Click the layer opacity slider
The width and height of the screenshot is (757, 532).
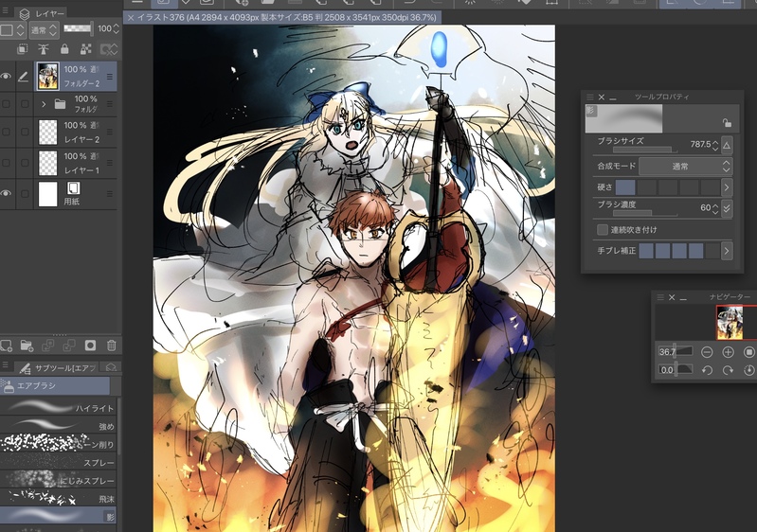click(79, 29)
